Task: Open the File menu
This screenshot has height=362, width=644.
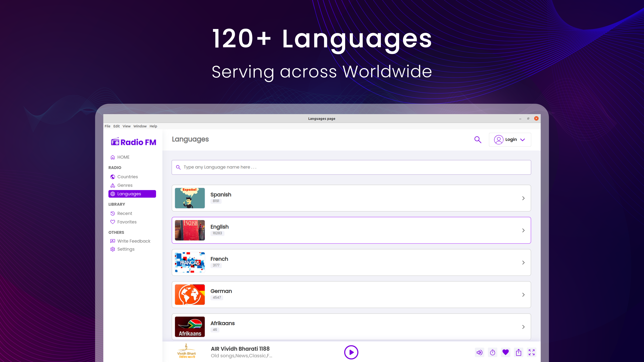Action: tap(107, 126)
